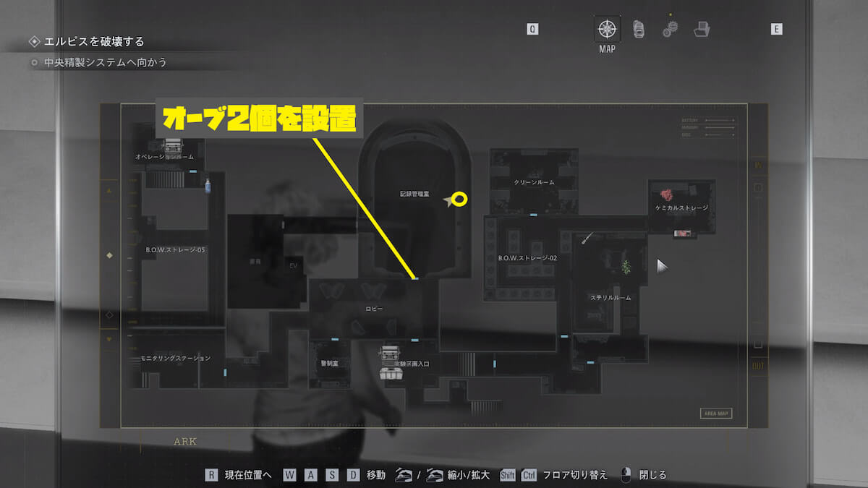Select the gears crafting icon in top bar
This screenshot has height=488, width=868.
coord(670,29)
